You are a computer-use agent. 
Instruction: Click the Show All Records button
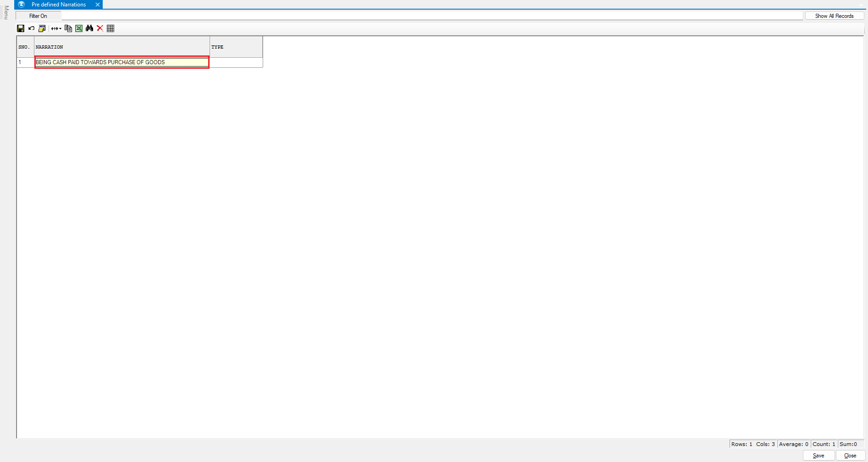pyautogui.click(x=834, y=16)
